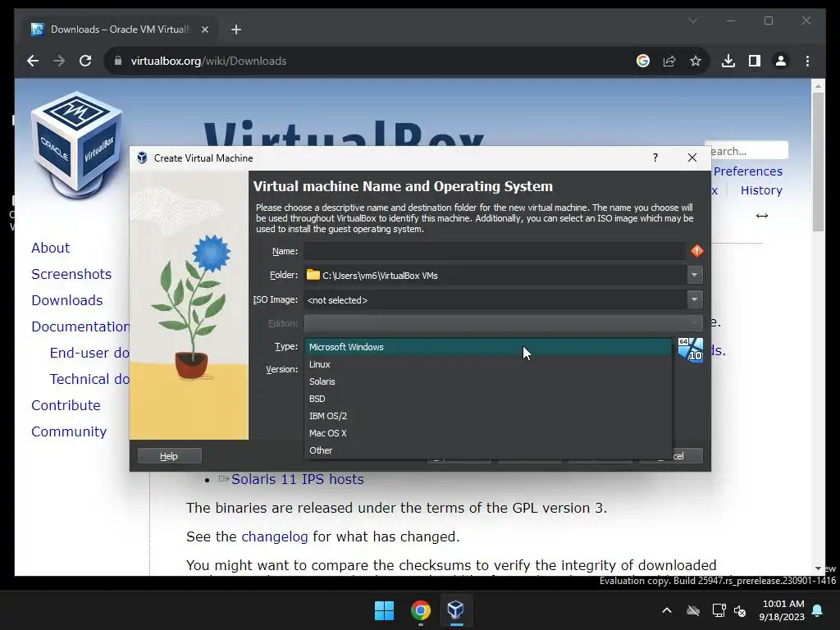Show hidden tray icons chevron
Screen dimensions: 840x630
click(x=667, y=610)
